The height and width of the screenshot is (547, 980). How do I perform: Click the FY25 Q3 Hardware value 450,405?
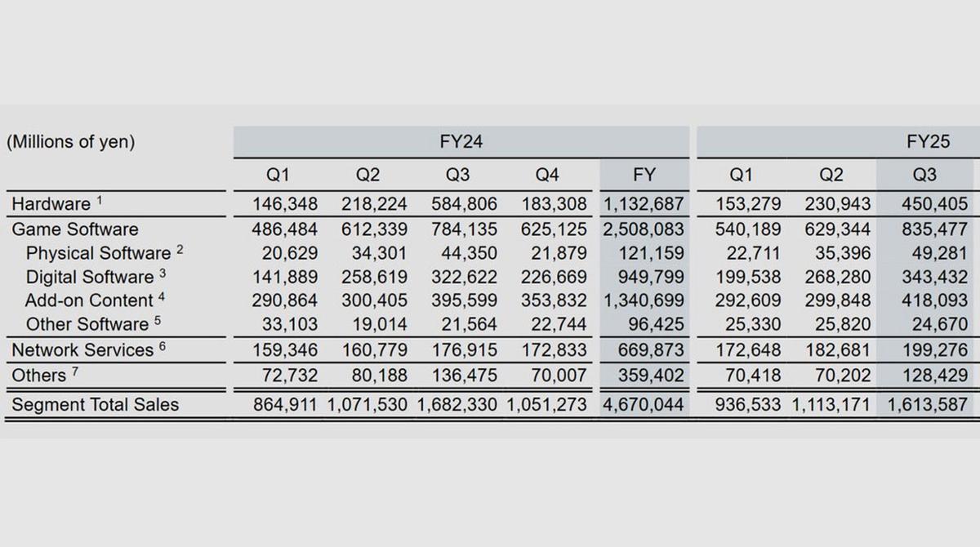point(934,203)
